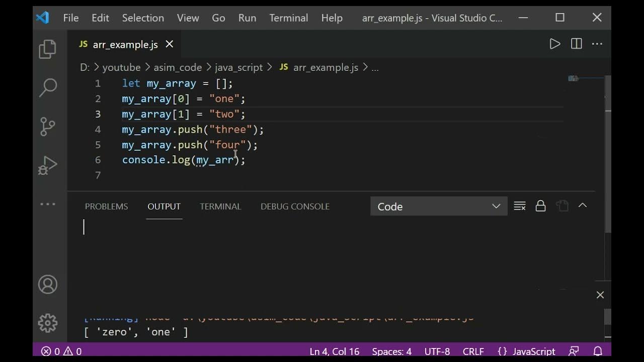644x362 pixels.
Task: Open the Accounts menu icon
Action: pyautogui.click(x=48, y=285)
